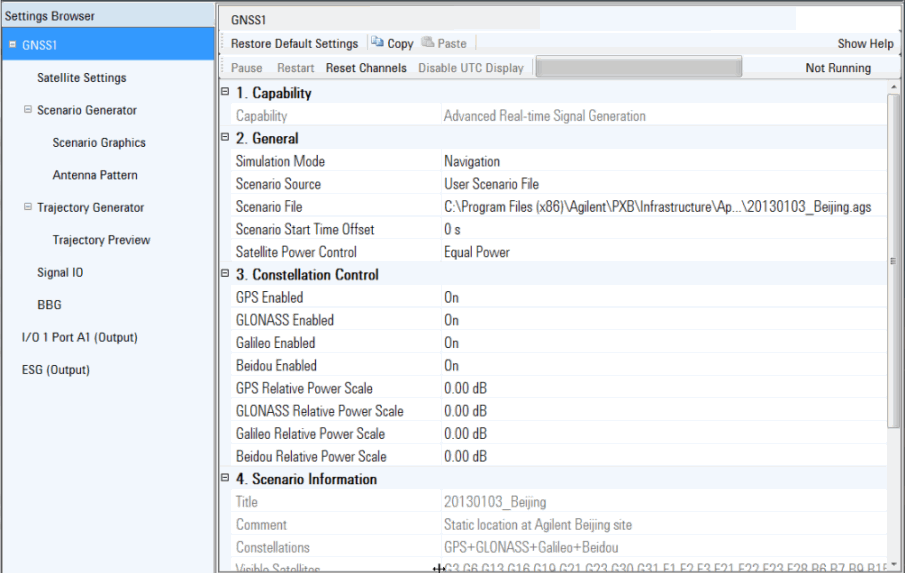The image size is (905, 573).
Task: Toggle the GPS Enabled value
Action: (x=451, y=298)
